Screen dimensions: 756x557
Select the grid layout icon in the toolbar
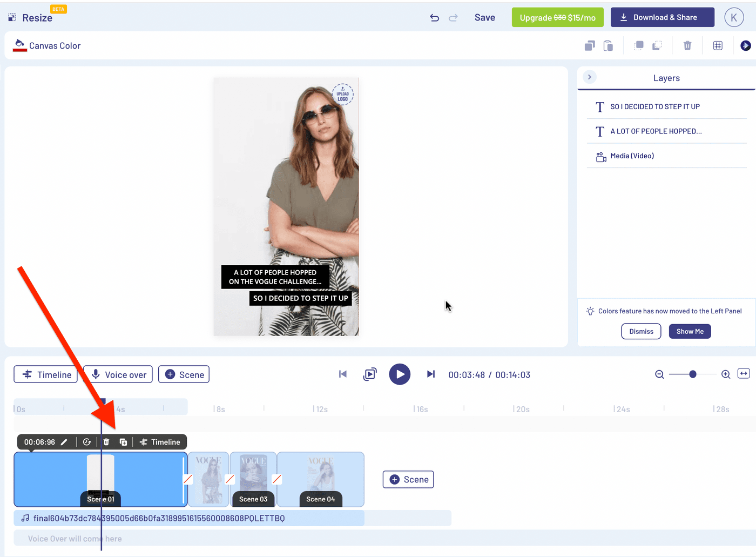pos(717,45)
